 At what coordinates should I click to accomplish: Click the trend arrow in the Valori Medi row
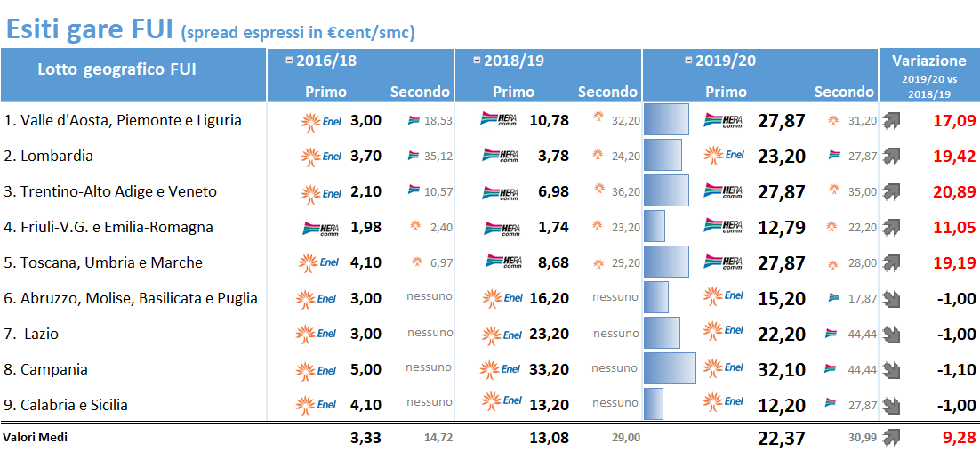(891, 436)
